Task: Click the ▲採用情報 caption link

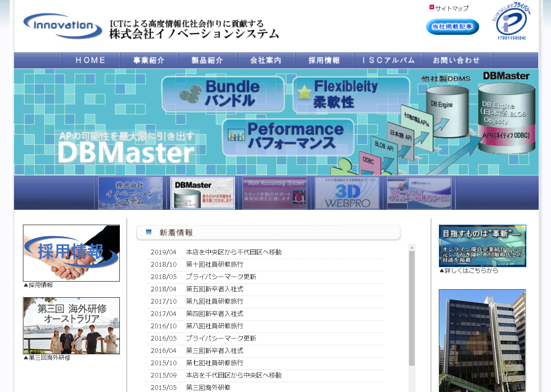Action: coord(38,285)
